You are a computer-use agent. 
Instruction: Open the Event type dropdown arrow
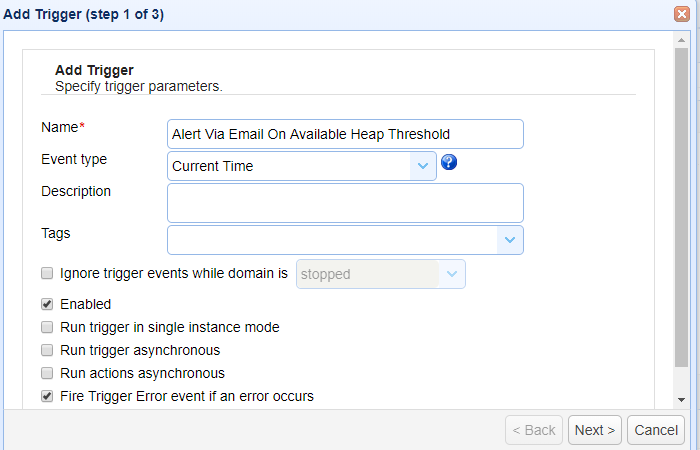point(423,166)
